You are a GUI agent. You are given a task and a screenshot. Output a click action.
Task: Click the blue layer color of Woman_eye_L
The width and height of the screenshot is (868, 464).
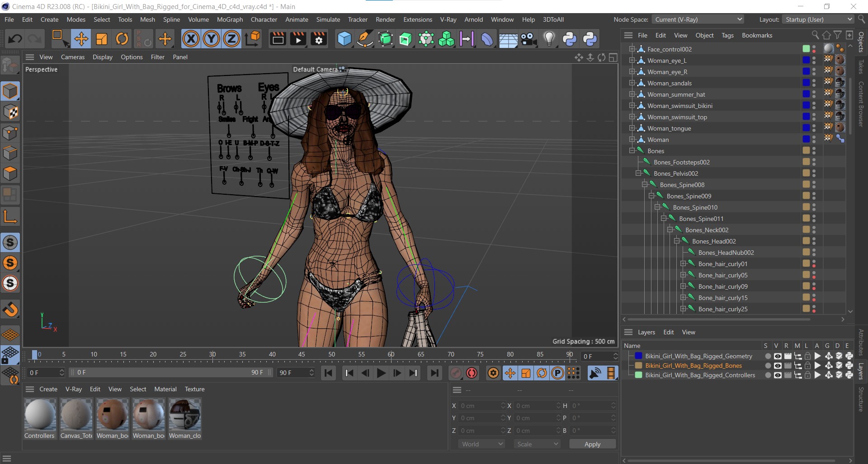pos(806,60)
